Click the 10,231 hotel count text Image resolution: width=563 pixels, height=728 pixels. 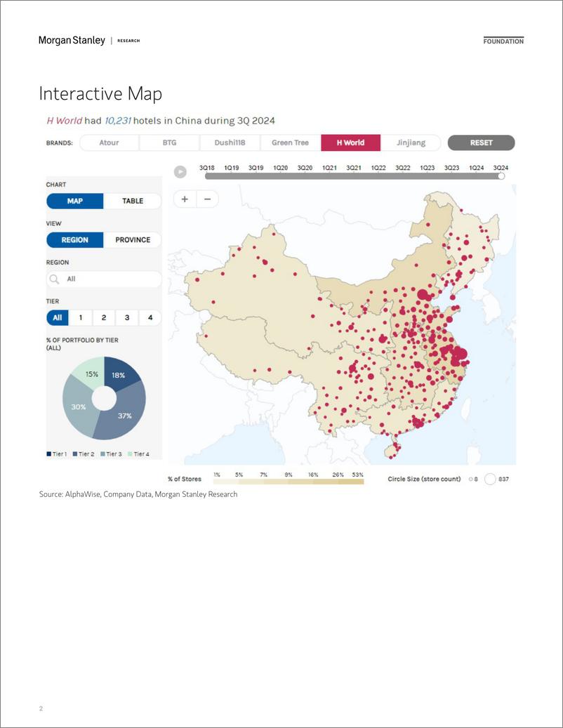click(x=117, y=121)
